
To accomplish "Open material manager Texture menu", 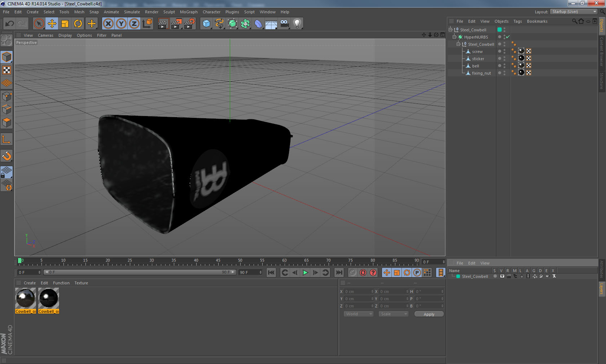I will pyautogui.click(x=81, y=283).
